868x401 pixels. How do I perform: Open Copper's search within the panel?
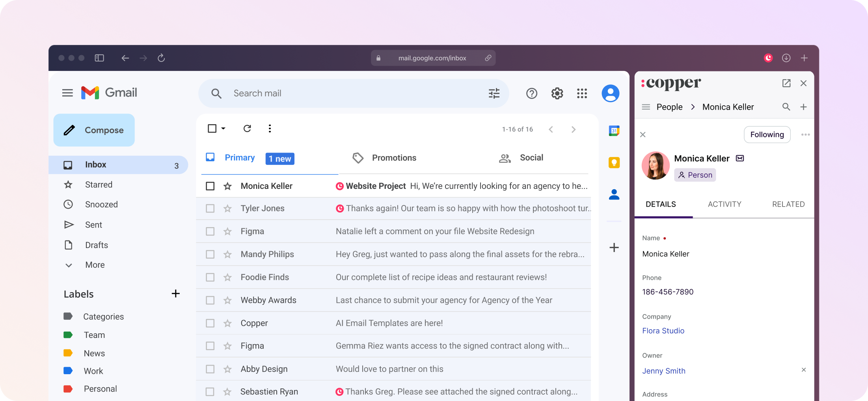click(786, 107)
